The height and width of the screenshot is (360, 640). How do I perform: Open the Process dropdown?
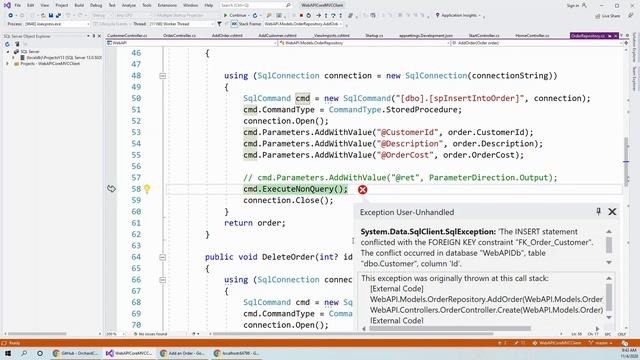point(57,24)
